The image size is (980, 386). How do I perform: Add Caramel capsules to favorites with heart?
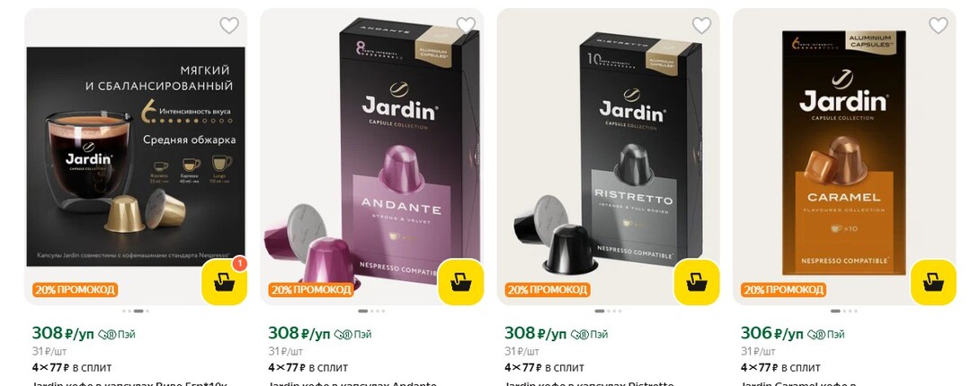938,25
